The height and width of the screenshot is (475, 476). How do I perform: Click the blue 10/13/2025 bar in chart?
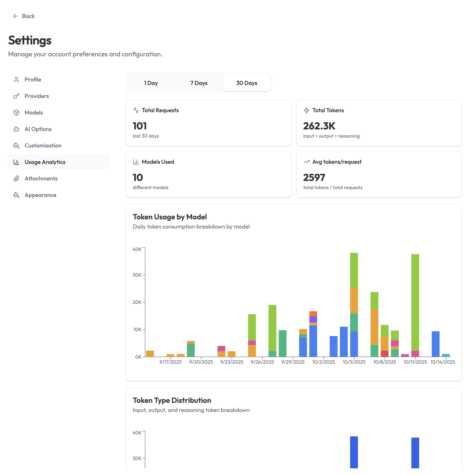point(435,344)
